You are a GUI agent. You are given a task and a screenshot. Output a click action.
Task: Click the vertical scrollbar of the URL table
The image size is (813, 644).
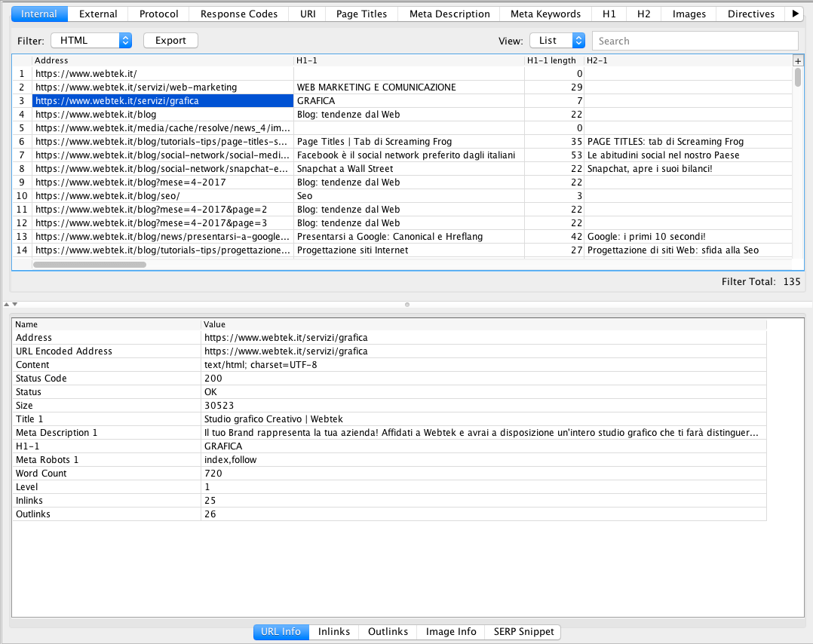coord(798,77)
